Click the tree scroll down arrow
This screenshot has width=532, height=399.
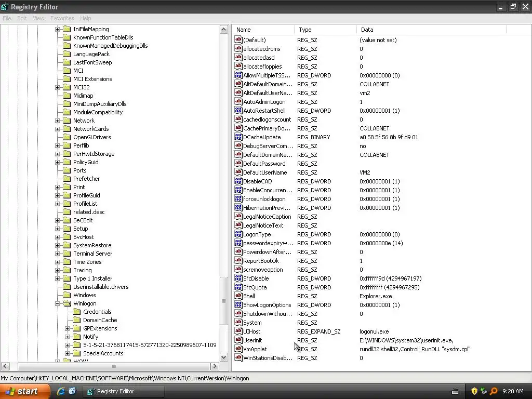pyautogui.click(x=223, y=357)
